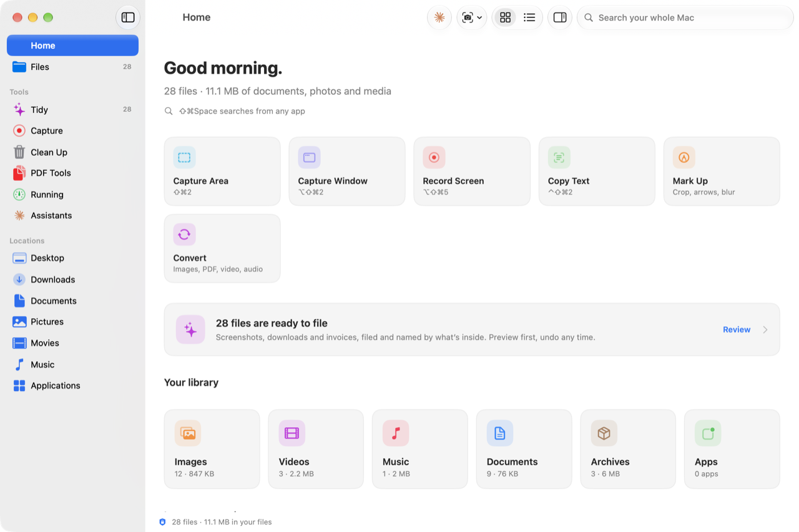
Task: Click the search hint magnifier icon
Action: (169, 111)
